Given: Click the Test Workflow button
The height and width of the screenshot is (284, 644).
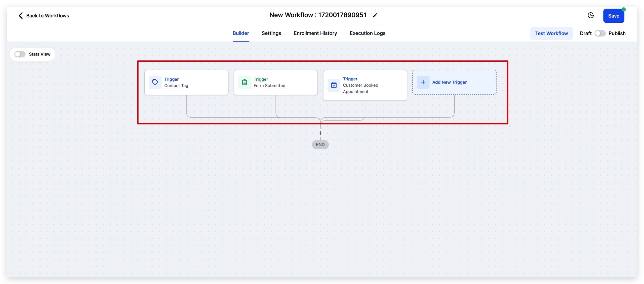Looking at the screenshot, I should [551, 33].
